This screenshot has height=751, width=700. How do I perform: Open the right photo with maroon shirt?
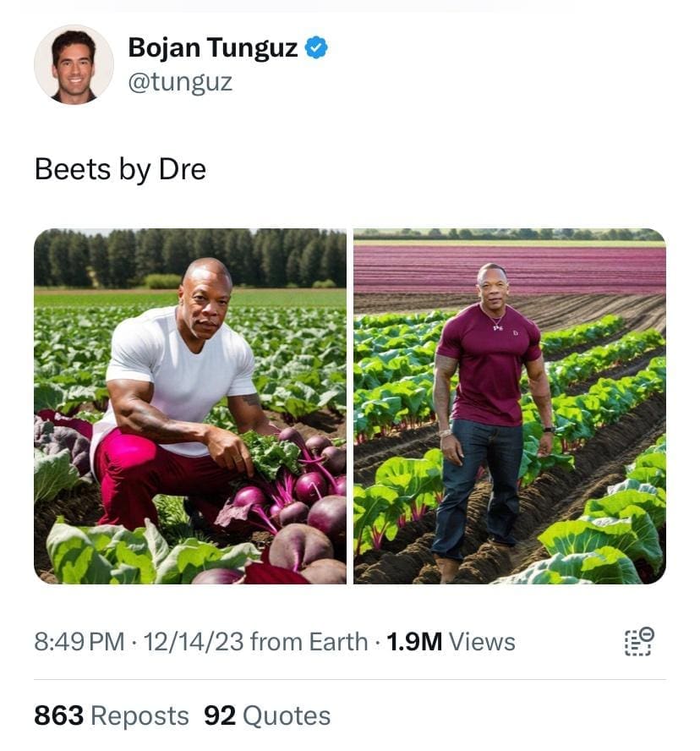[509, 406]
